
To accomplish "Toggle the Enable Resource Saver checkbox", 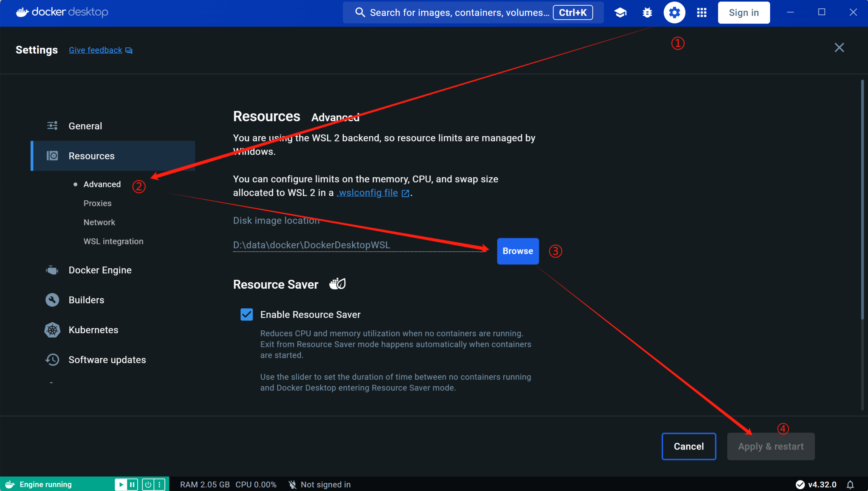I will pos(247,314).
